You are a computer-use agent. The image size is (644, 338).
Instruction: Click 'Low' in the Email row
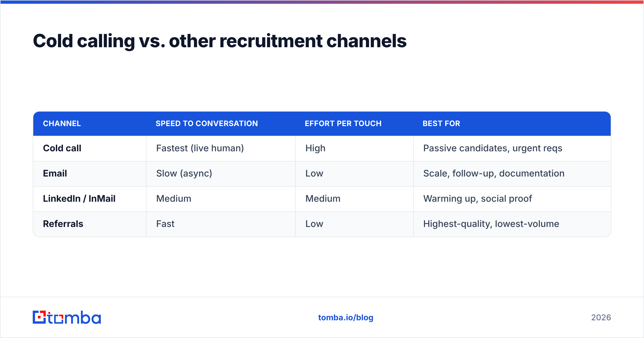314,173
